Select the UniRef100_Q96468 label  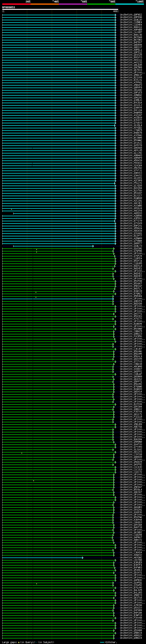click(131, 148)
